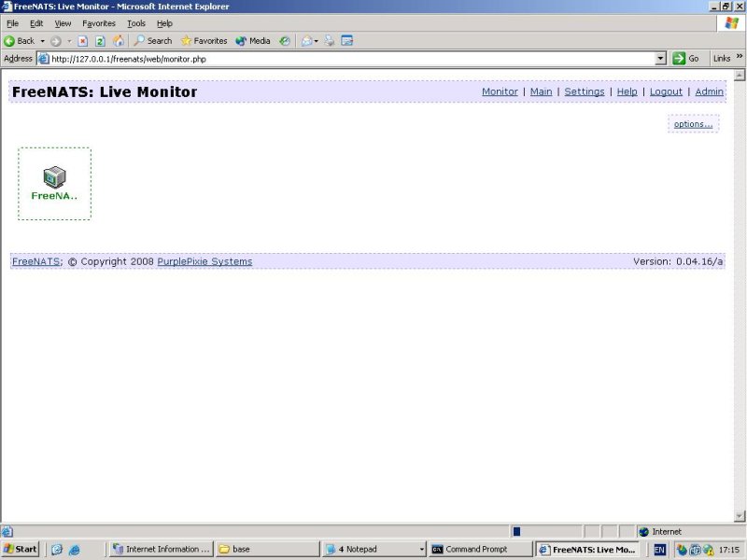The height and width of the screenshot is (560, 747).
Task: Click the rightmost toolbar icon after Print
Action: coord(346,41)
